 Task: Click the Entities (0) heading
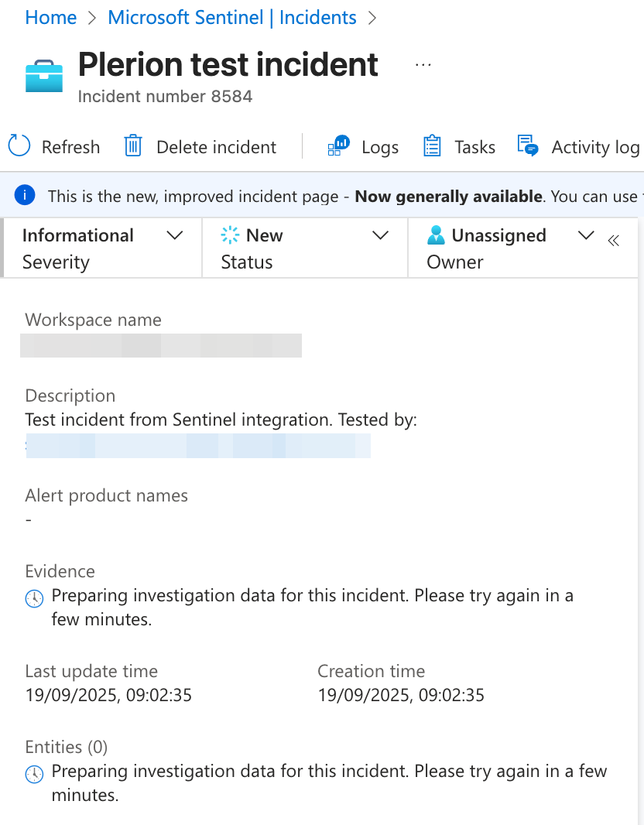67,747
